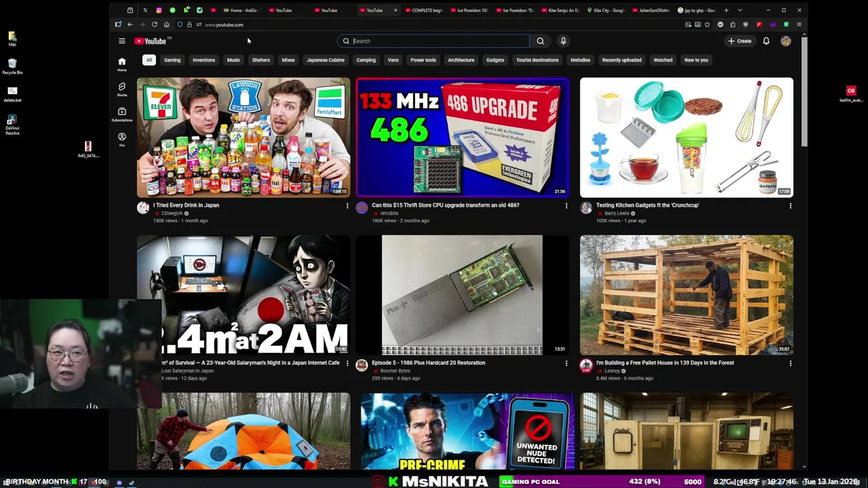Switch to the jpy to gbp Google tab
The image size is (868, 488).
pos(695,10)
